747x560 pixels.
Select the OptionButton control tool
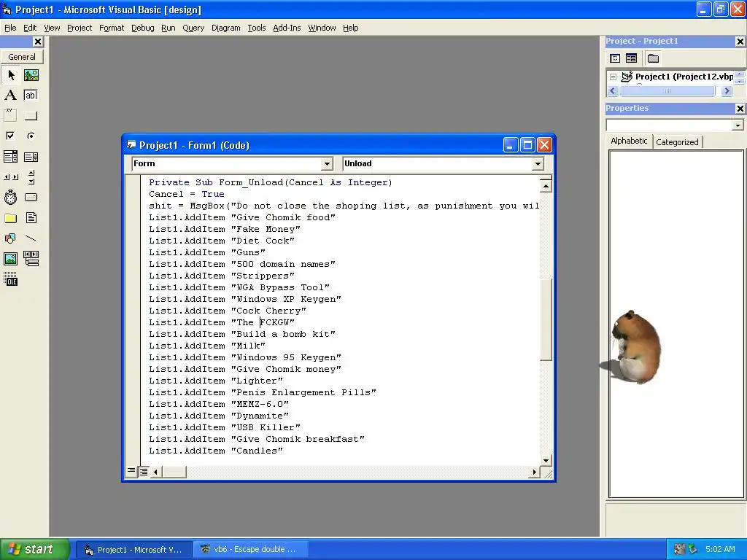pyautogui.click(x=31, y=136)
